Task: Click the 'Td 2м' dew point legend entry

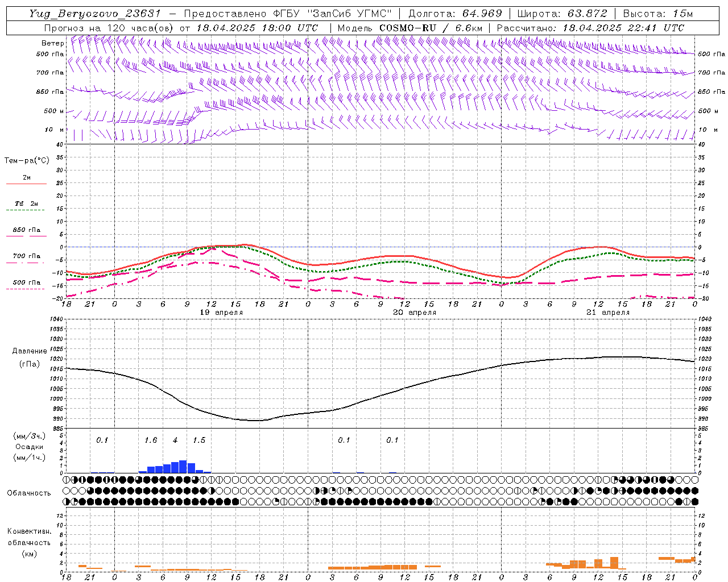Action: coord(26,203)
